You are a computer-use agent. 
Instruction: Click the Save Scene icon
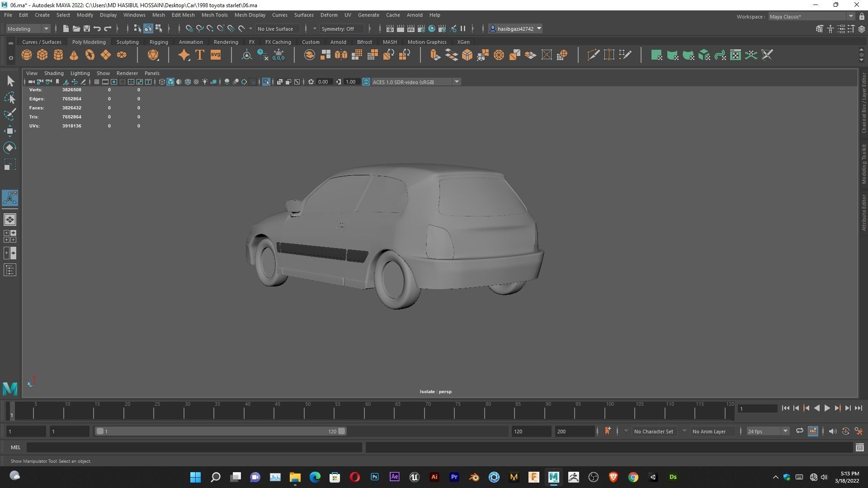click(x=86, y=28)
